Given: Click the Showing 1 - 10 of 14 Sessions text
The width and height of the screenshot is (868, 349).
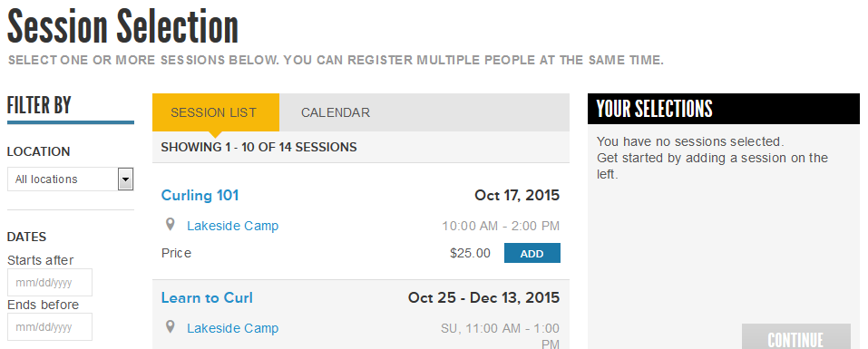Looking at the screenshot, I should click(259, 147).
